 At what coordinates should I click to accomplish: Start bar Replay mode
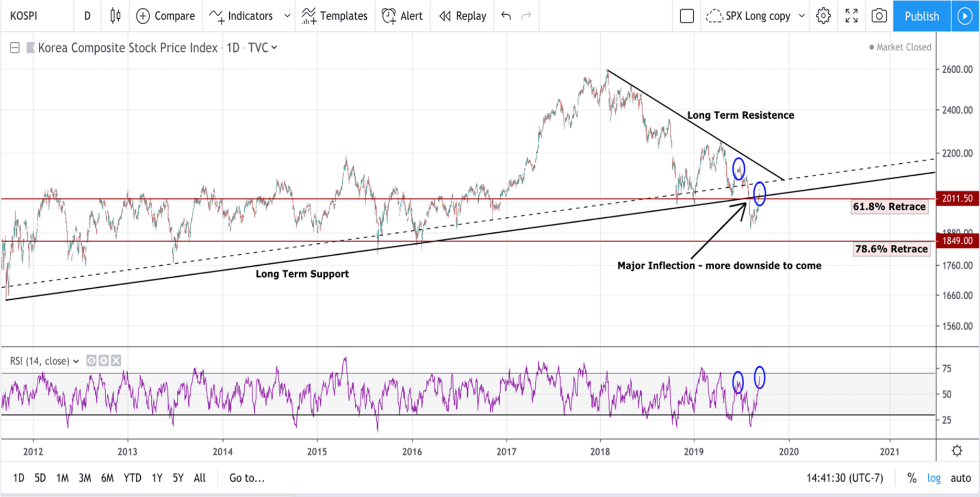463,16
